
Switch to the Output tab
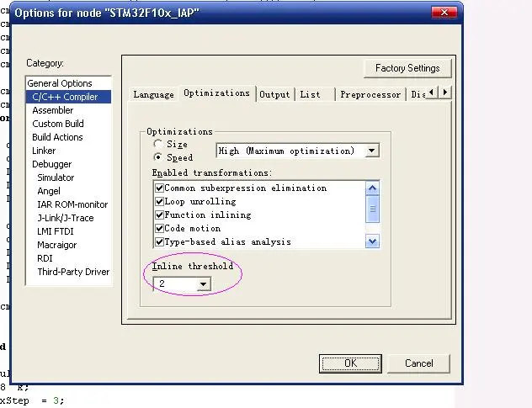click(274, 94)
